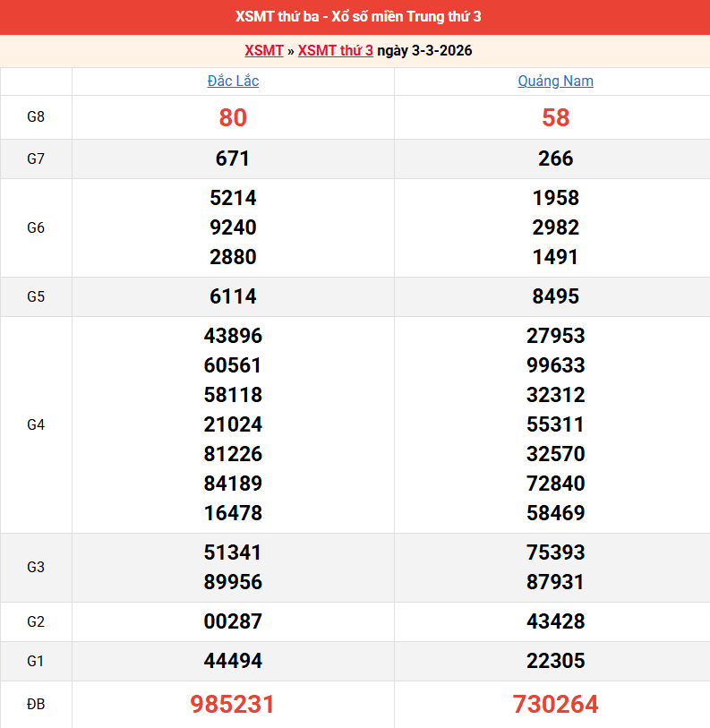This screenshot has height=728, width=710.
Task: Click the ĐB row label
Action: pos(36,705)
